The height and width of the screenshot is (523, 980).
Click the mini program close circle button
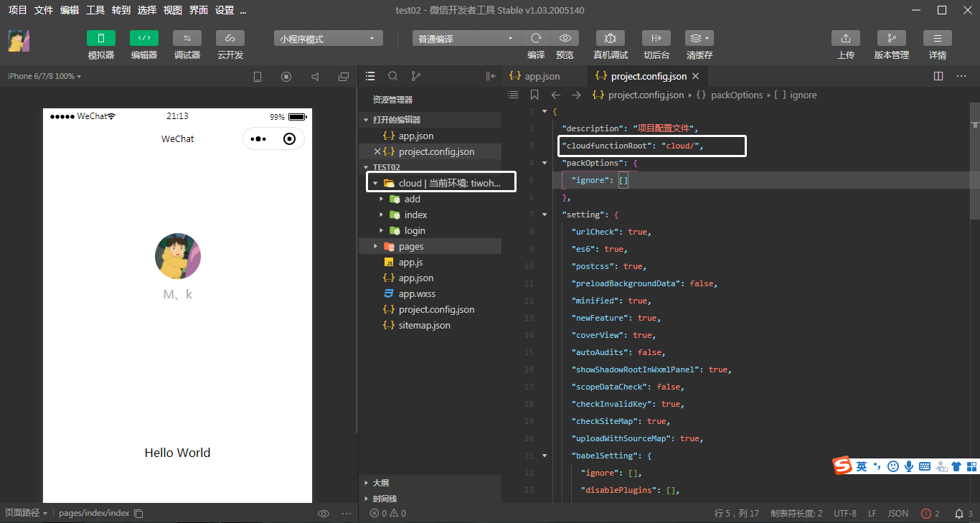click(x=289, y=138)
